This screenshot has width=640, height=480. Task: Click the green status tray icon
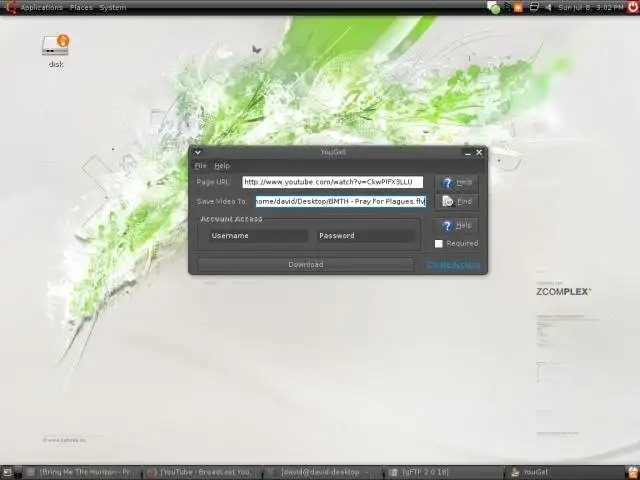point(493,7)
